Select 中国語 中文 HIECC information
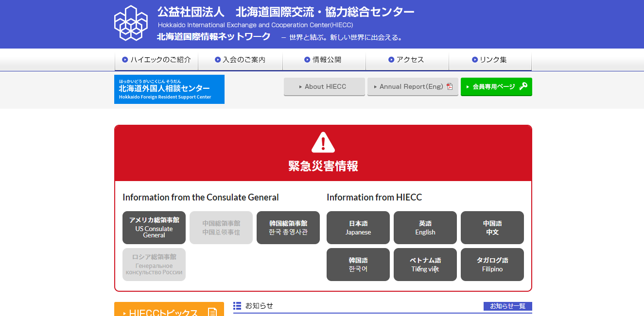This screenshot has width=644, height=316. pyautogui.click(x=492, y=228)
